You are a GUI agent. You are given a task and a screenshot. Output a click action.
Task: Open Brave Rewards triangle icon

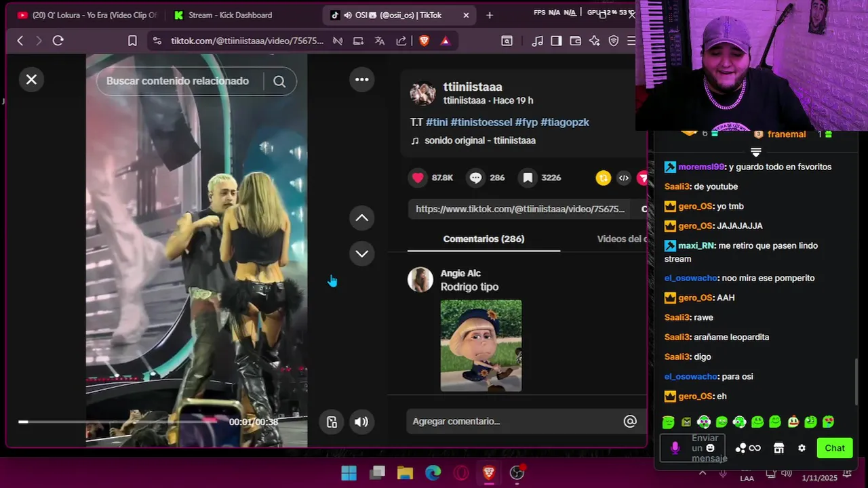[445, 41]
